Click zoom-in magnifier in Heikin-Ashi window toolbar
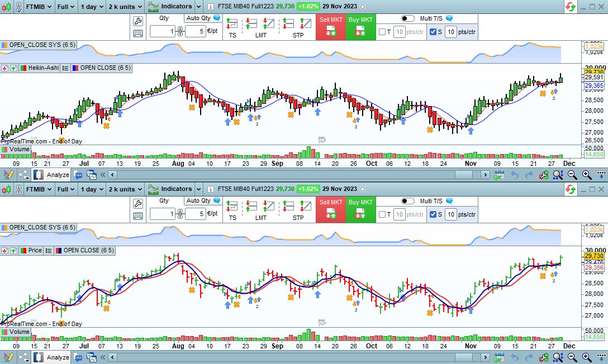The height and width of the screenshot is (364, 608). point(587,175)
